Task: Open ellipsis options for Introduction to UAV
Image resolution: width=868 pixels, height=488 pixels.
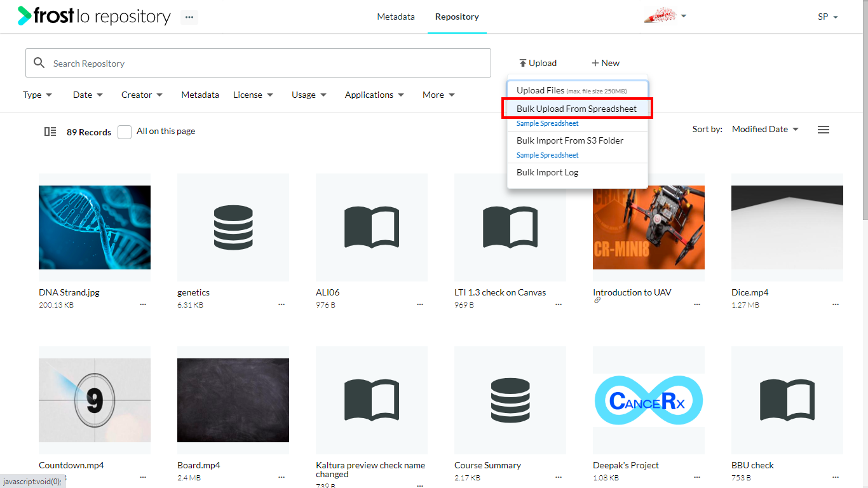Action: [x=697, y=304]
